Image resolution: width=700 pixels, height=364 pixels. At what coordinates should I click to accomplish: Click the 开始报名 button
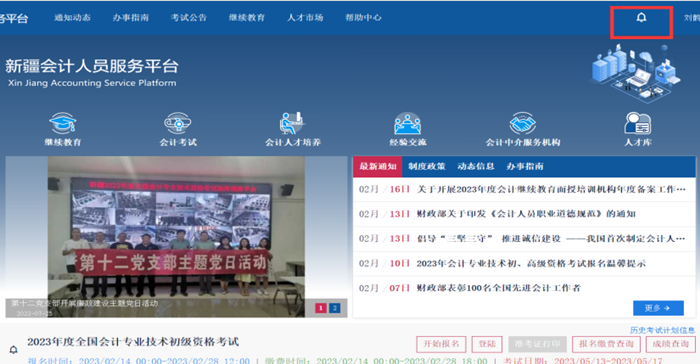(441, 344)
